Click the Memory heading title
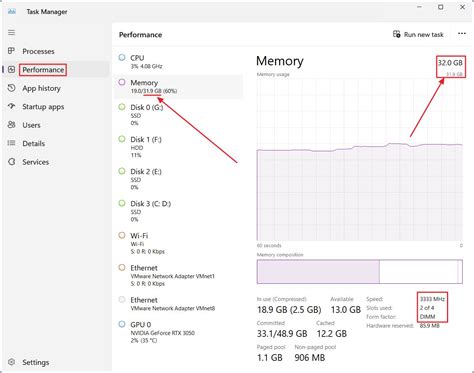 (280, 61)
